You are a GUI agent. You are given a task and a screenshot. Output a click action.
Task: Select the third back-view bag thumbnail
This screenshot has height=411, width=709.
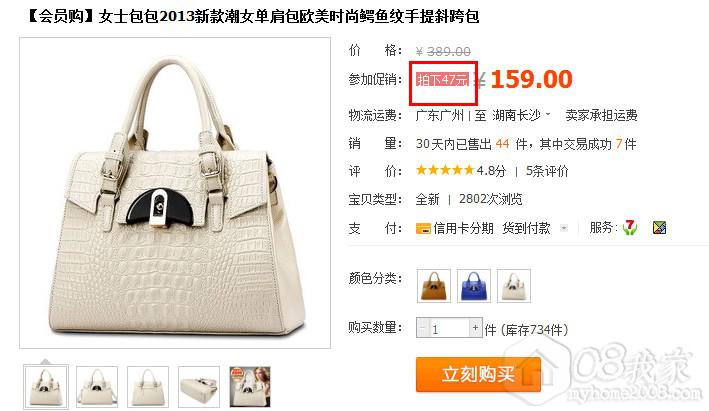148,387
